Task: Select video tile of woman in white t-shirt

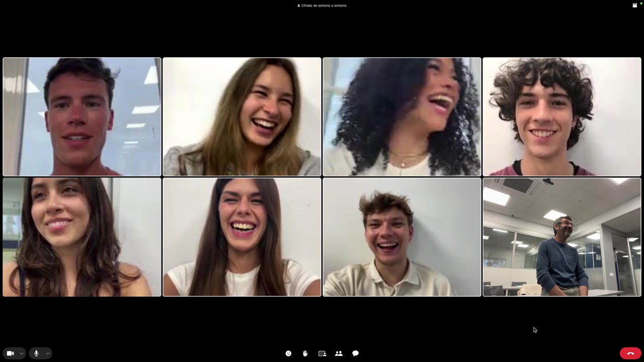Action: 242,237
